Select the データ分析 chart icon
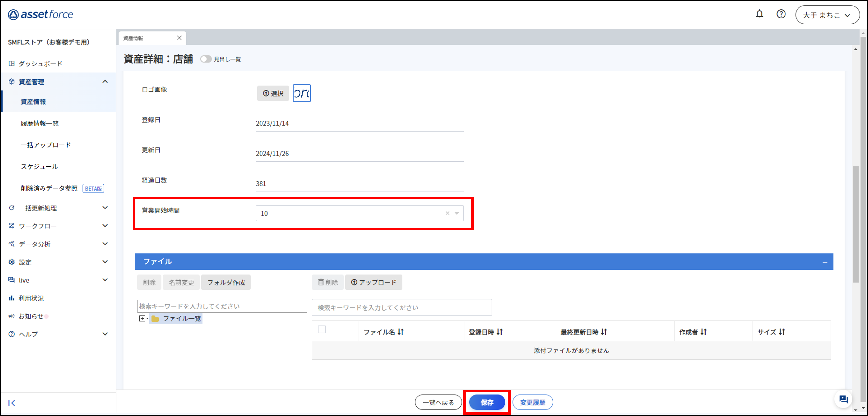The image size is (868, 416). coord(11,244)
